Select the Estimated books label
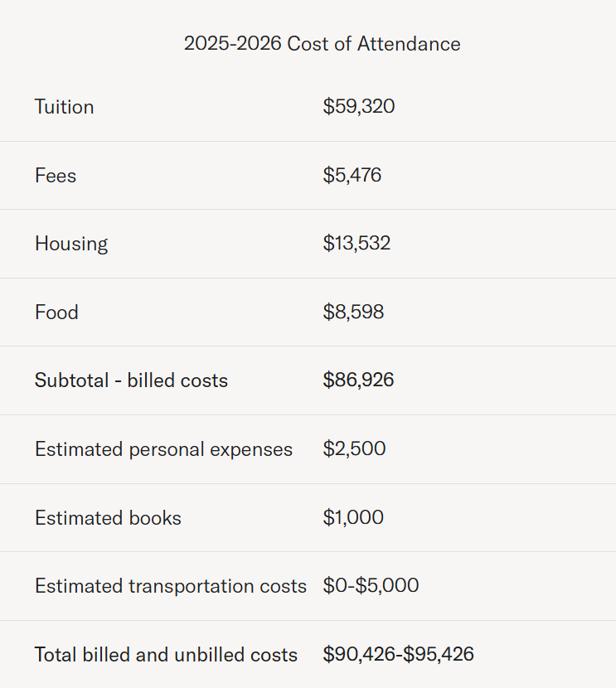Screen dimensions: 616x688 (x=108, y=518)
